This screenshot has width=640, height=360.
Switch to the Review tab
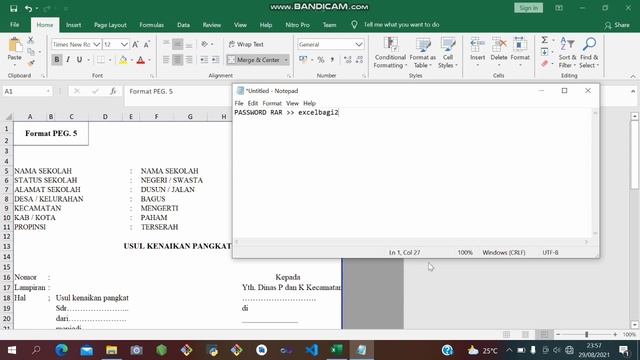pyautogui.click(x=212, y=25)
